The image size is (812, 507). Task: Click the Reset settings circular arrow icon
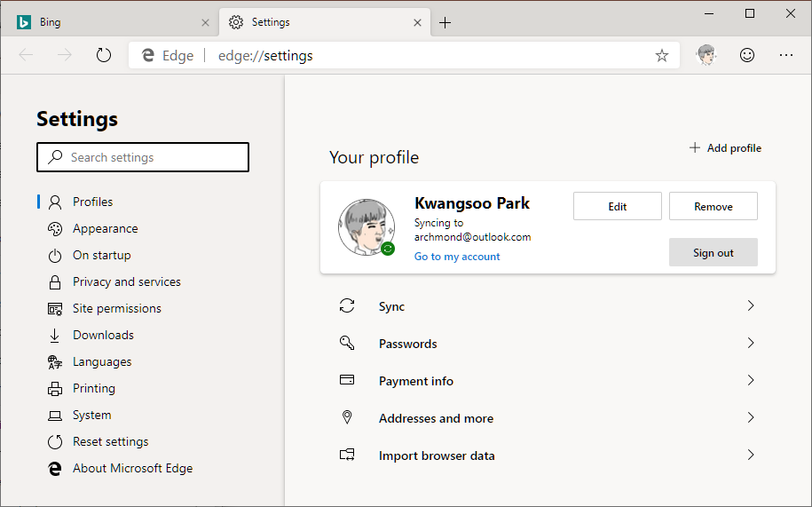(55, 442)
